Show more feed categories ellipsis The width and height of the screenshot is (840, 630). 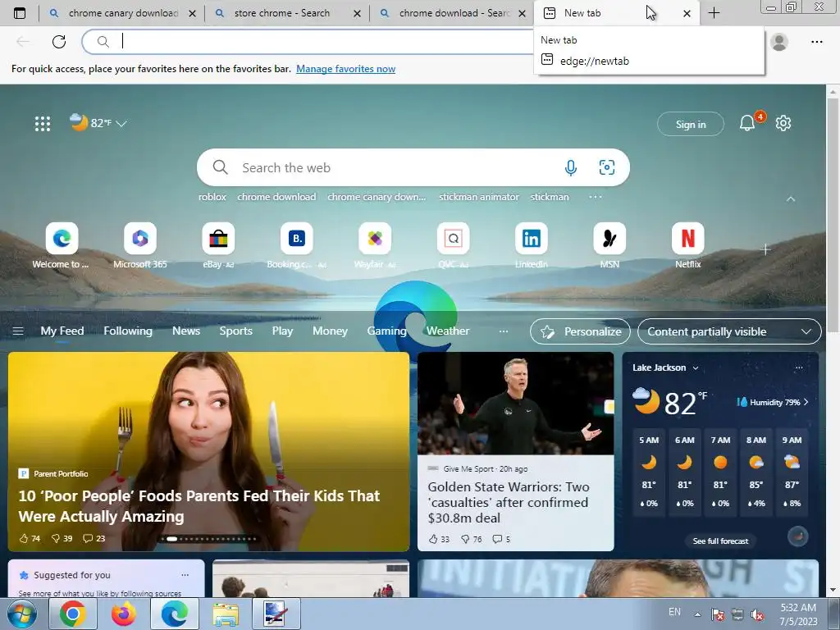(503, 331)
